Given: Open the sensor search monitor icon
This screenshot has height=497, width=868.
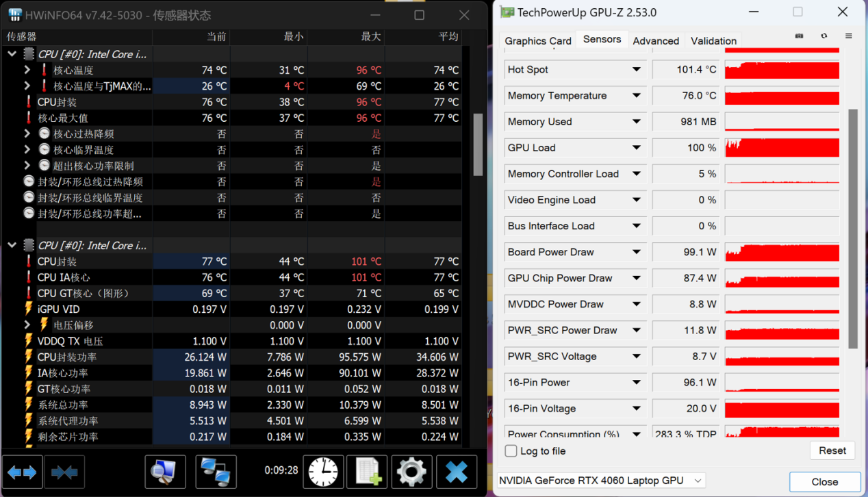Looking at the screenshot, I should (x=165, y=472).
